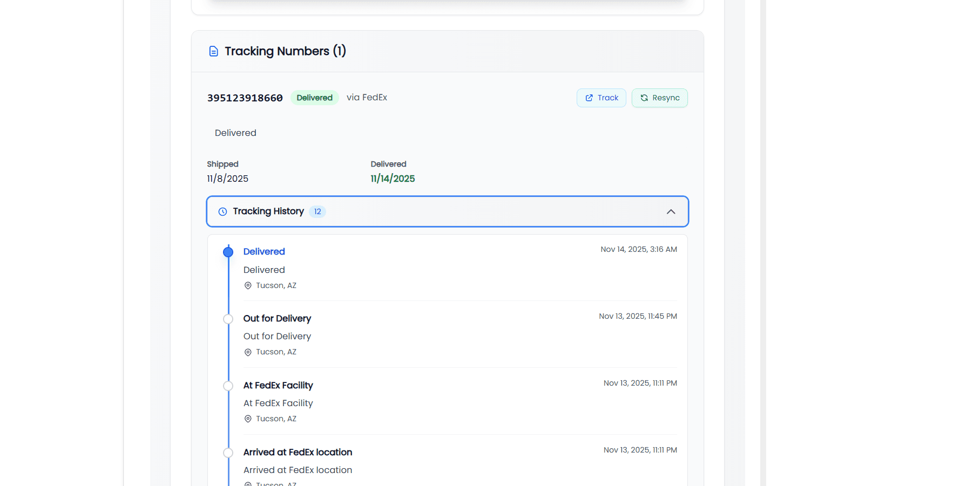Select the Delivered status badge
Image resolution: width=980 pixels, height=486 pixels.
(314, 98)
